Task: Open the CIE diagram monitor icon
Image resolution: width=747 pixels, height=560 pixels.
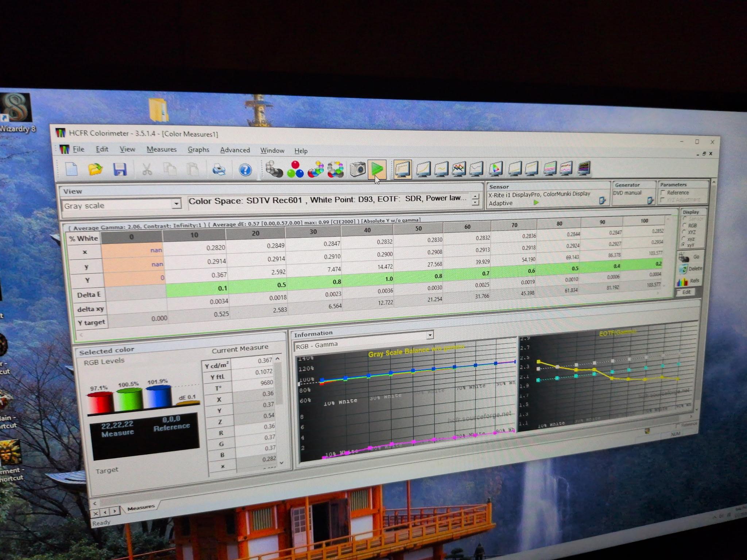Action: pyautogui.click(x=496, y=168)
